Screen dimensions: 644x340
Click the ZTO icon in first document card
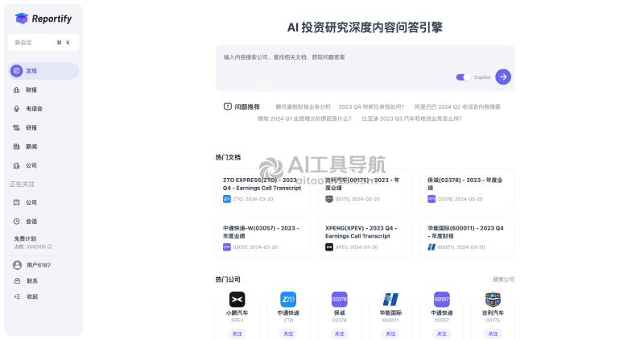pos(227,199)
